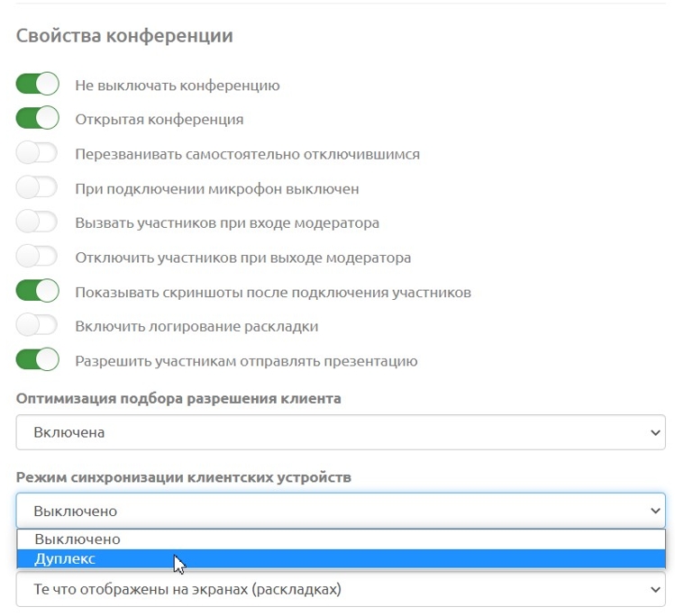Click the 'Включить логирование раскладки' label text

[x=196, y=326]
